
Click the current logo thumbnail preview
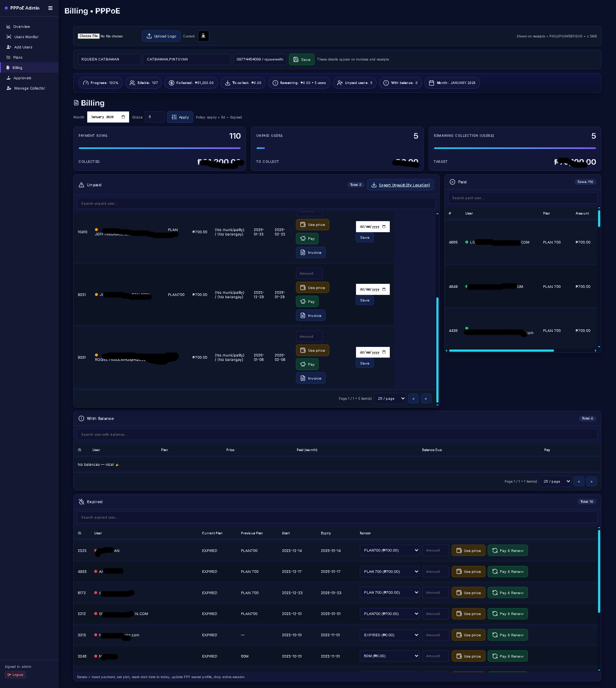tap(203, 36)
